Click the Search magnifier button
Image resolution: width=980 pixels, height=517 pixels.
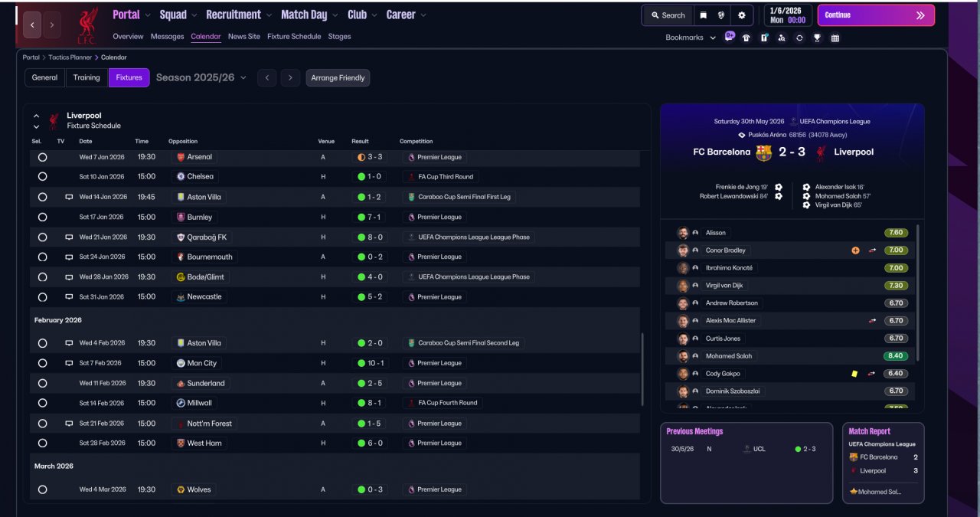[667, 15]
